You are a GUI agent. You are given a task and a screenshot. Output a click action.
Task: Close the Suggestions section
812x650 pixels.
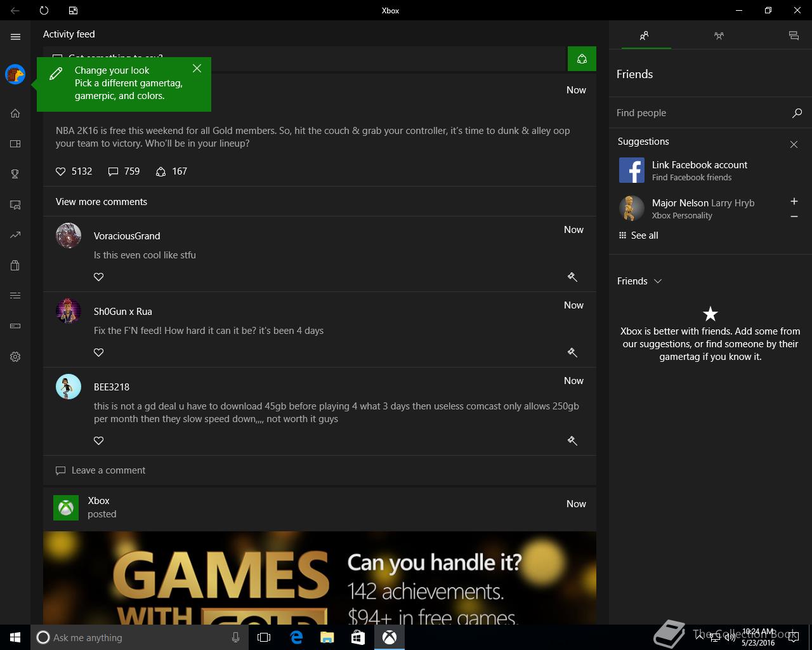794,145
